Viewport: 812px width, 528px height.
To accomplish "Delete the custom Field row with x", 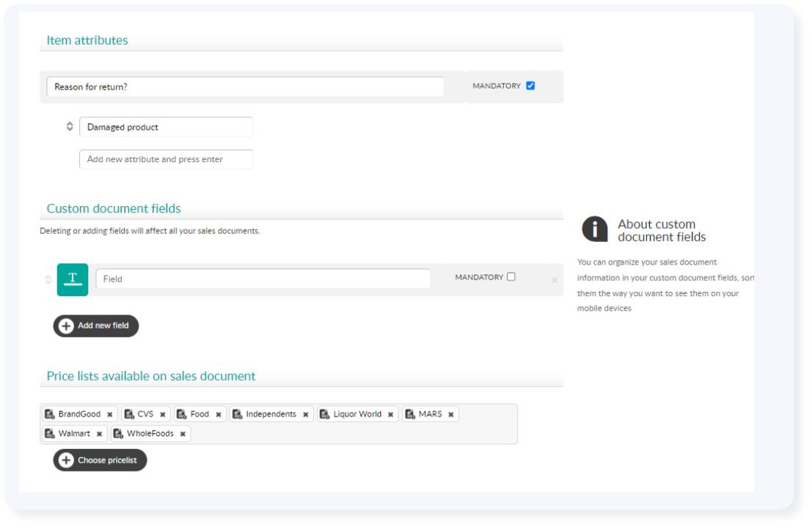I will (x=555, y=280).
